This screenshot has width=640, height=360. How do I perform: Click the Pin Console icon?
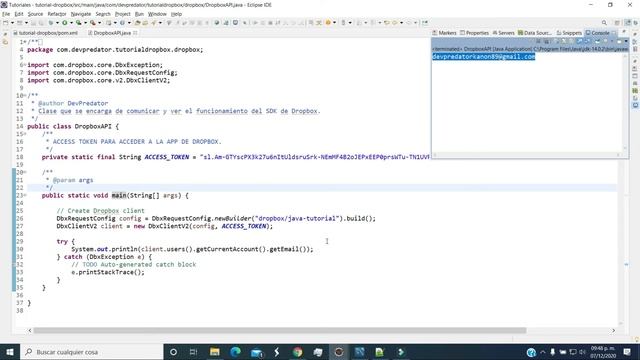coord(597,41)
